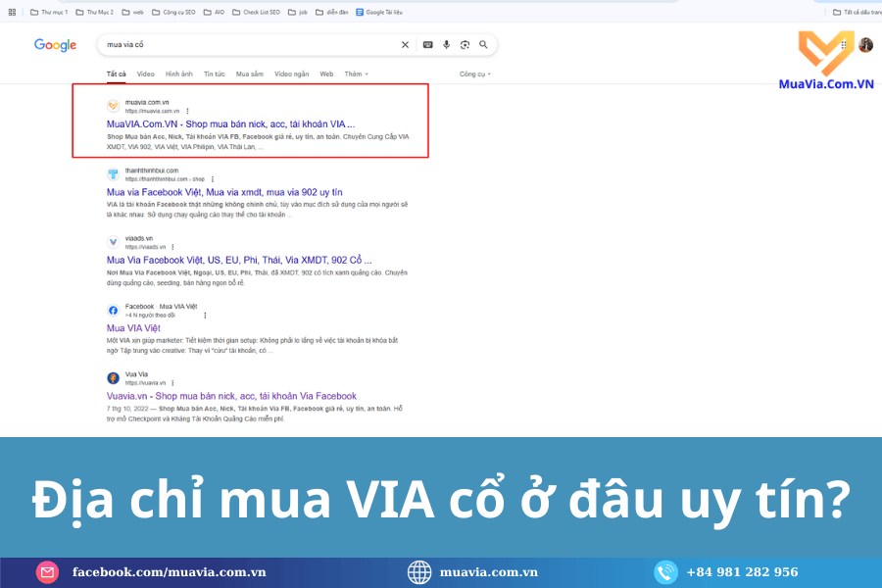Open the 'Thư mục 1' bookmark folder
Viewport: 882px width, 588px height.
click(49, 12)
